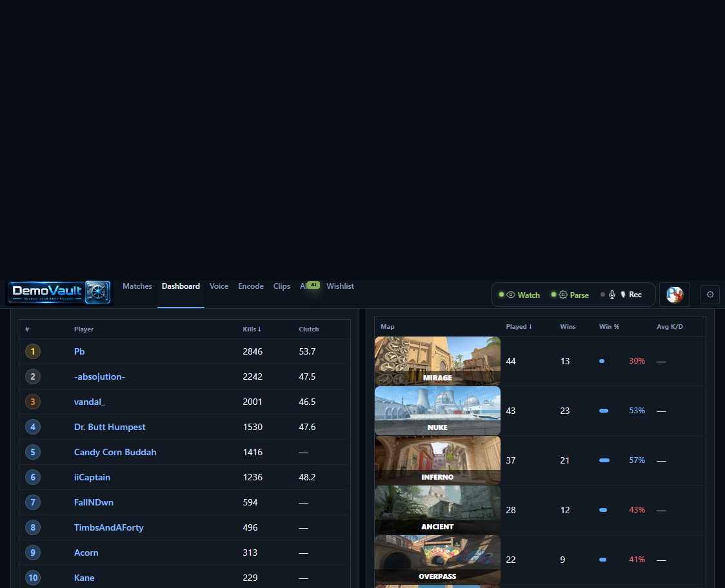Screen dimensions: 725x588
Task: Click Inferno win percentage bar
Action: (x=604, y=460)
